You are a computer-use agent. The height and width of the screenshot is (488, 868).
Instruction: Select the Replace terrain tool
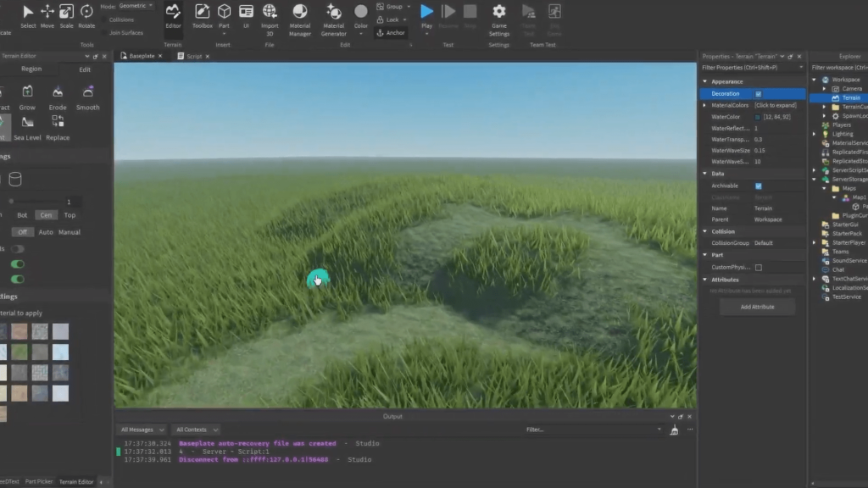tap(58, 128)
